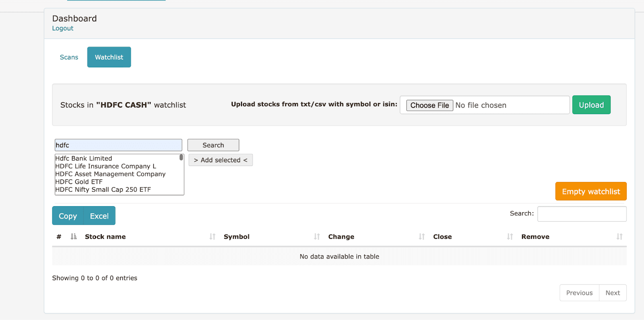The height and width of the screenshot is (320, 644).
Task: Click sort arrows beside Remove column
Action: pos(619,237)
